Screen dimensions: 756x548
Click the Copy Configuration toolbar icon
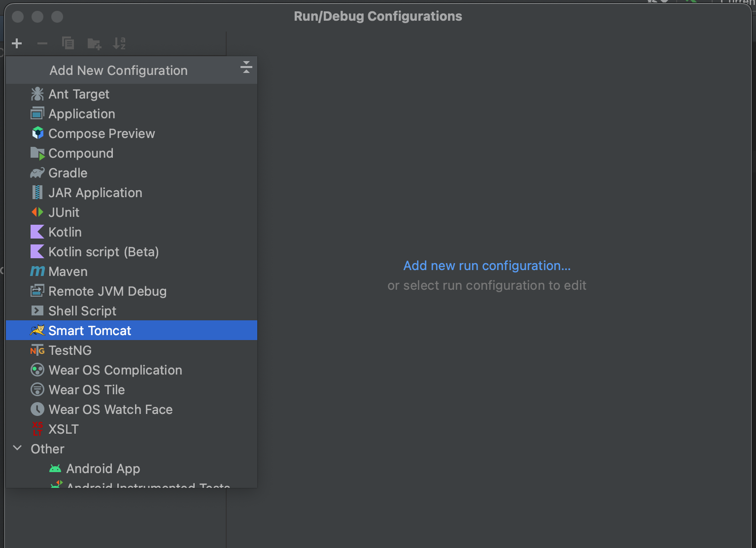point(68,43)
